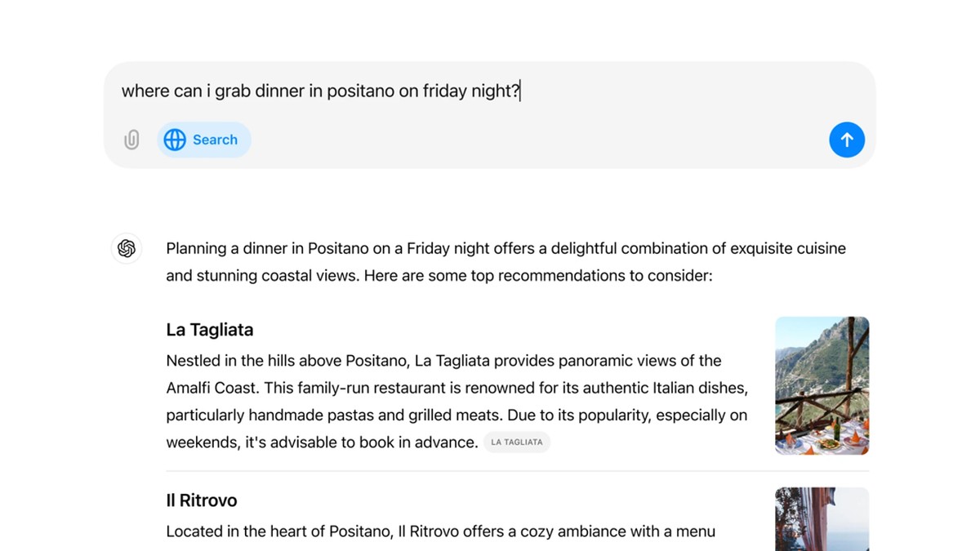Click the word 'Search' label in the pill

215,140
